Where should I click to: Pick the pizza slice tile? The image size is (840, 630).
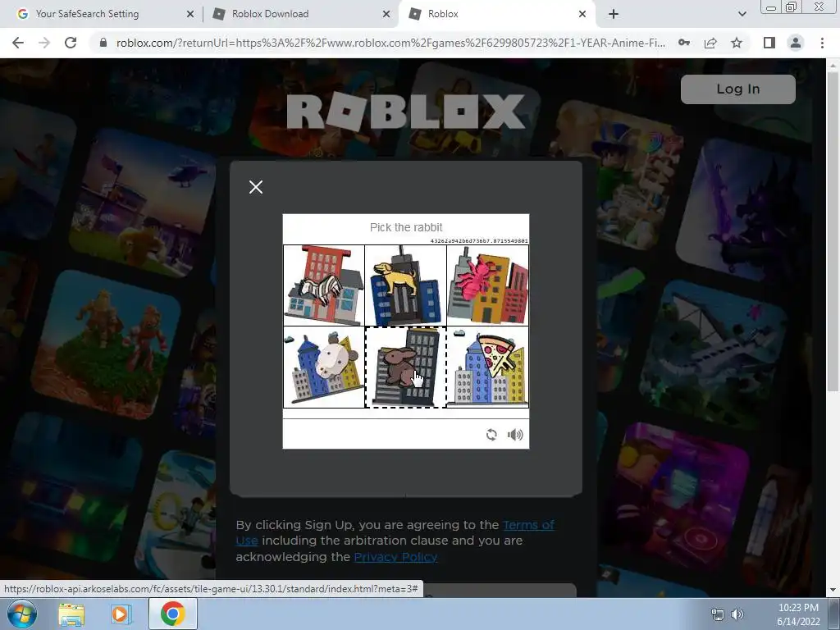[x=487, y=367]
